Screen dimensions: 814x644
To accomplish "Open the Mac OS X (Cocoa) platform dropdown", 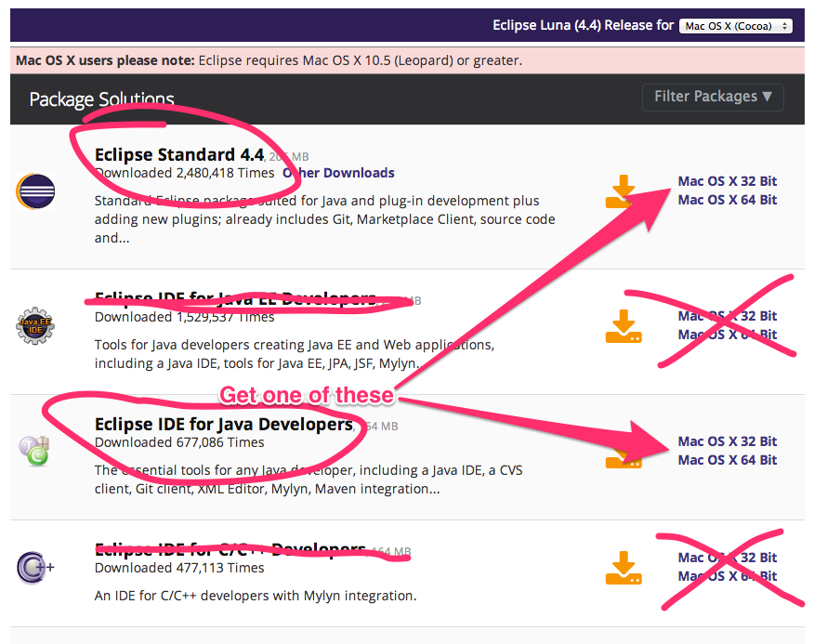I will [735, 26].
